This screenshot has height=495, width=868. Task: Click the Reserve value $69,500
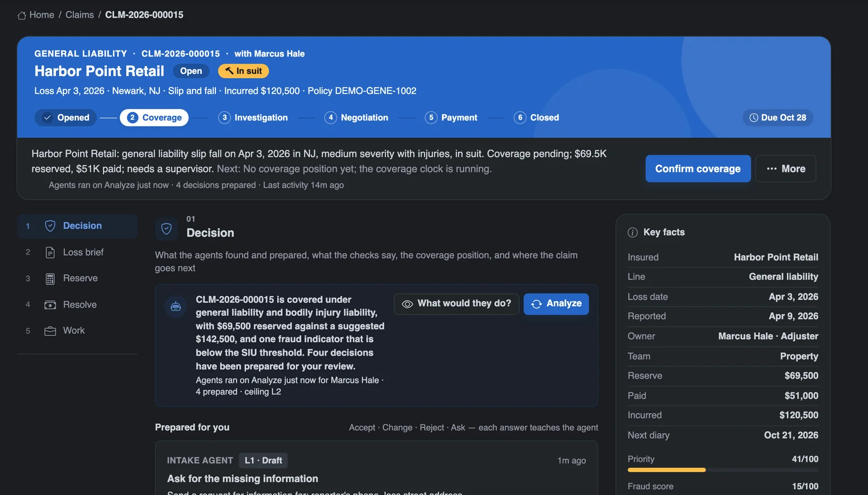click(801, 376)
